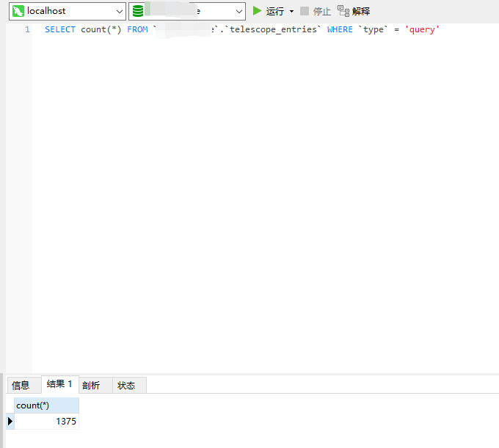The height and width of the screenshot is (448, 499).
Task: Select the 结果 1 tab
Action: tap(59, 384)
